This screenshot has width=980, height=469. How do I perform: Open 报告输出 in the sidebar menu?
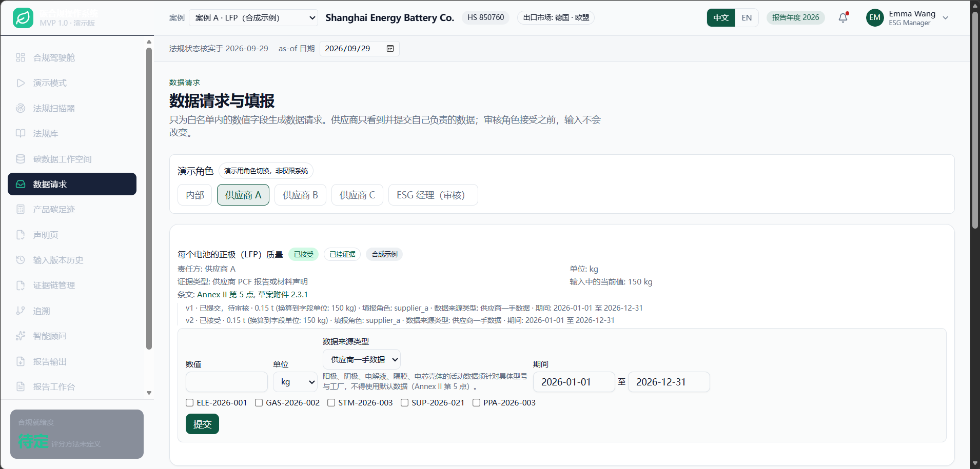pos(72,361)
